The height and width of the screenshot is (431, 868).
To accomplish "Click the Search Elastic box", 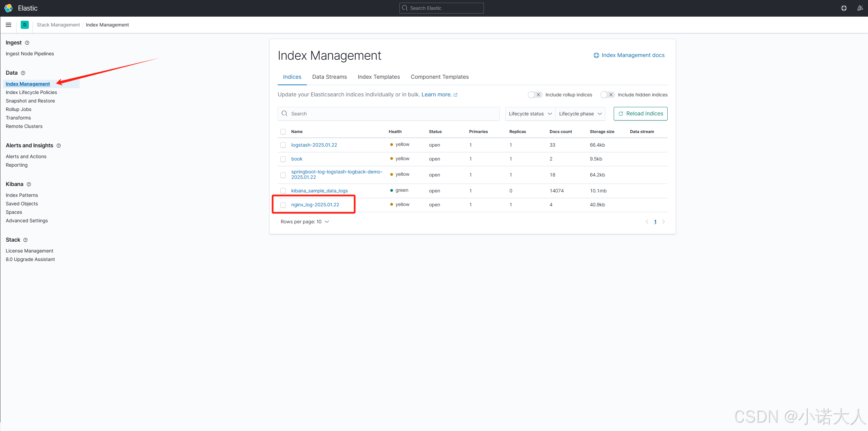I will [441, 8].
